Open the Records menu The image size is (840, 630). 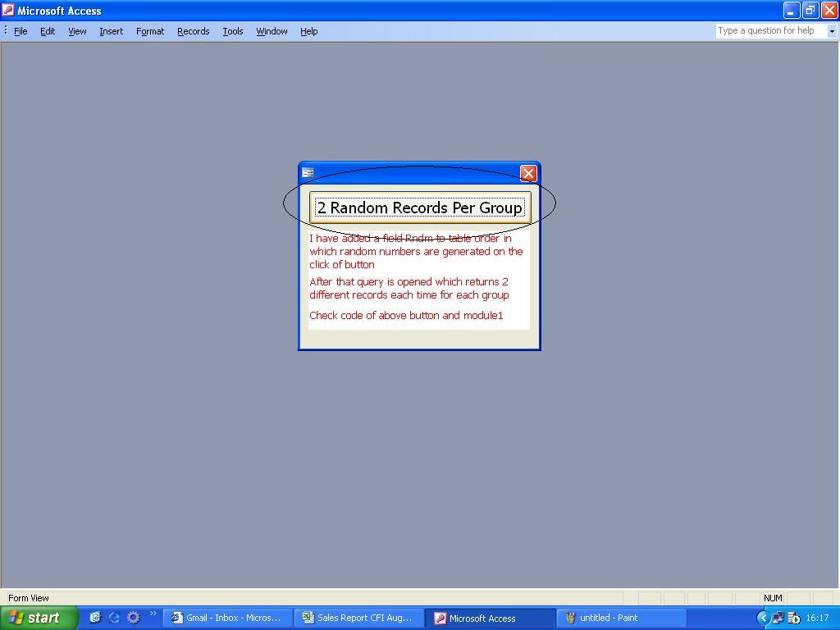(x=194, y=31)
